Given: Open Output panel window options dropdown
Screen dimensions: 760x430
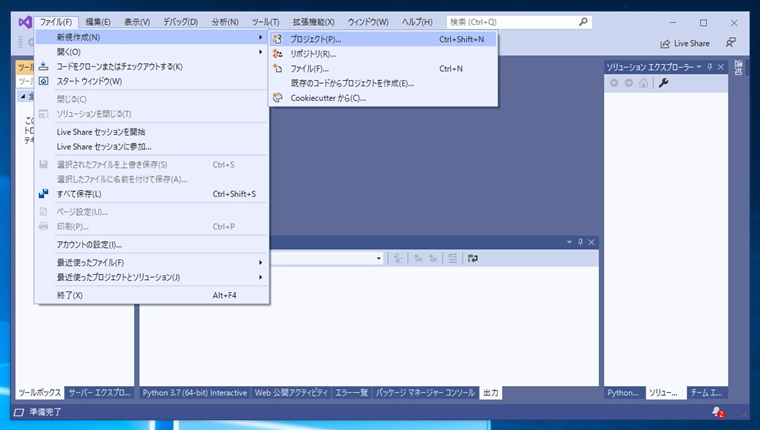Looking at the screenshot, I should coord(570,242).
